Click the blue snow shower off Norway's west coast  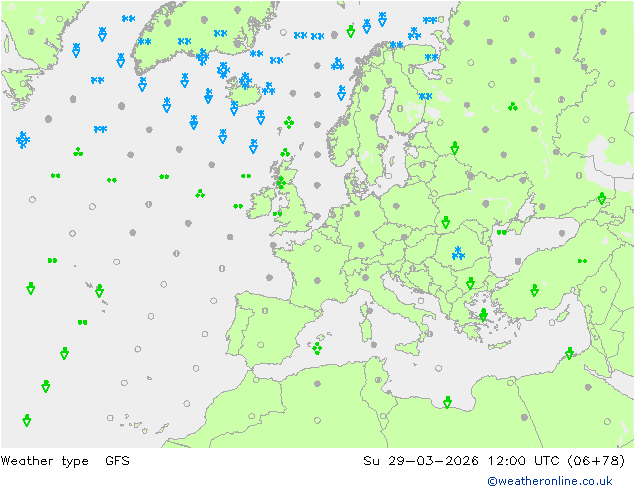coord(341,93)
